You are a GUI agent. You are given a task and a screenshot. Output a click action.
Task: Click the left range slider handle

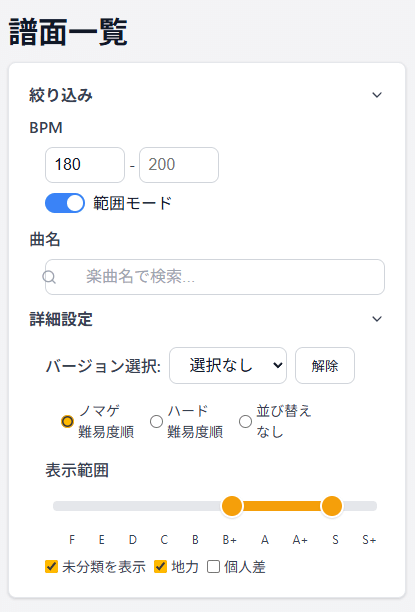click(x=232, y=506)
